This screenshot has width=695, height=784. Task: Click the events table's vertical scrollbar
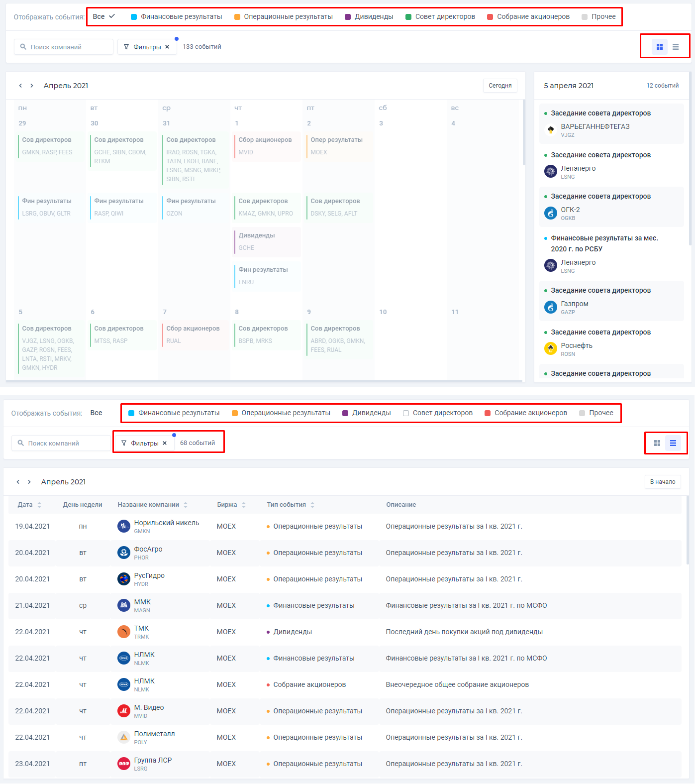coord(688,530)
